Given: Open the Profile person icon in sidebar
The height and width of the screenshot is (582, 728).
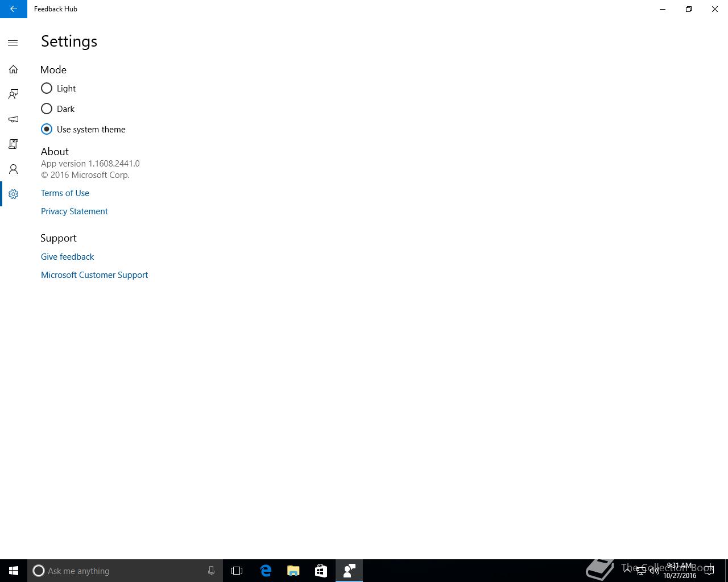Looking at the screenshot, I should (13, 169).
